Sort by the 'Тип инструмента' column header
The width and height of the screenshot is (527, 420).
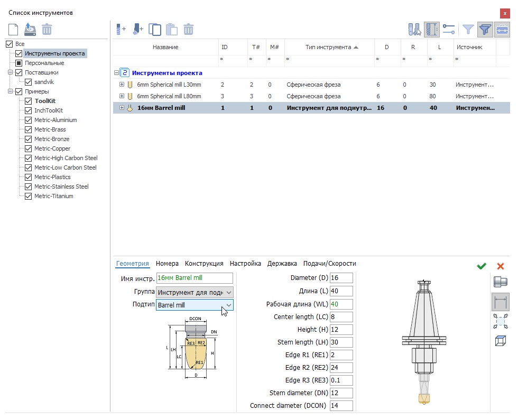330,48
